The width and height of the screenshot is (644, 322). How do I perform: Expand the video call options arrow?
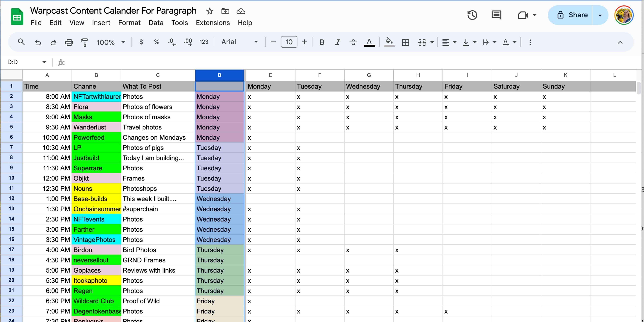(534, 15)
